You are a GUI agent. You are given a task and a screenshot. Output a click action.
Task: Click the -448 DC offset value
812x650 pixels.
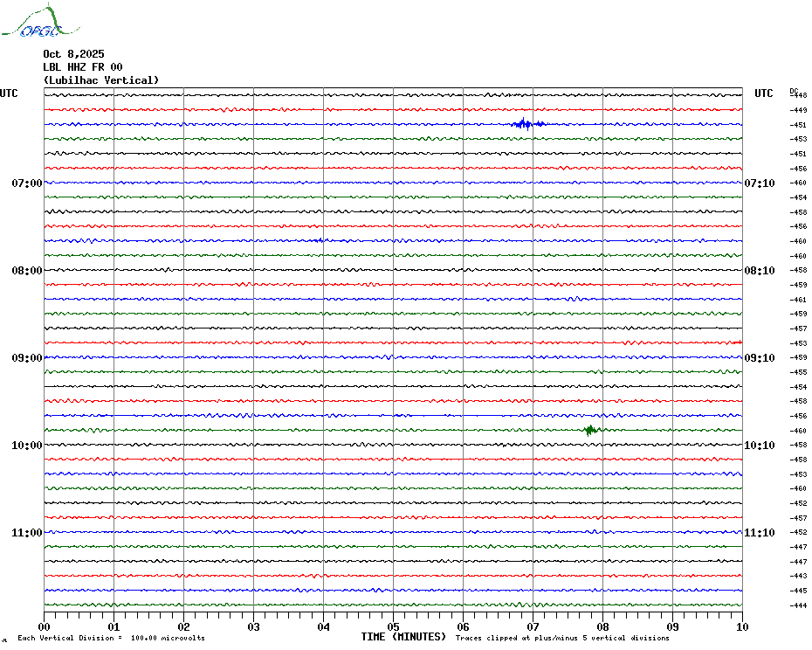click(x=798, y=95)
